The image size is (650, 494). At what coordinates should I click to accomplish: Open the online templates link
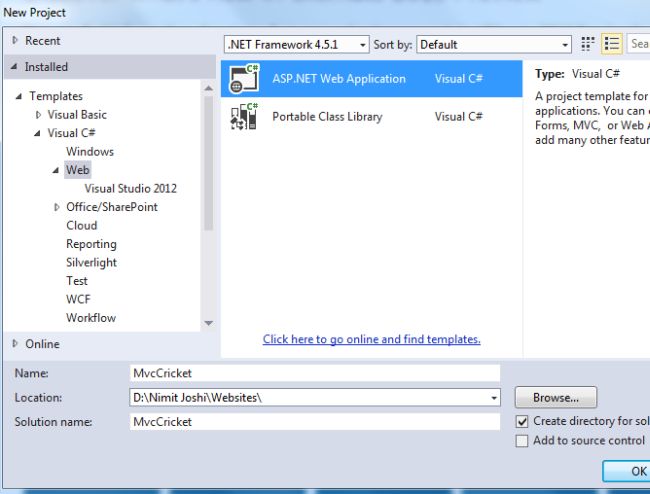[371, 339]
